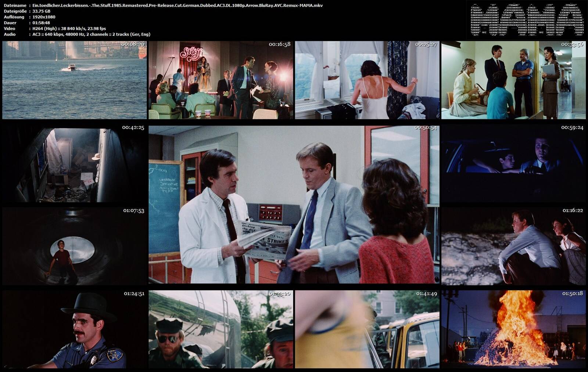Click the large center frame at 00:50:54

294,205
